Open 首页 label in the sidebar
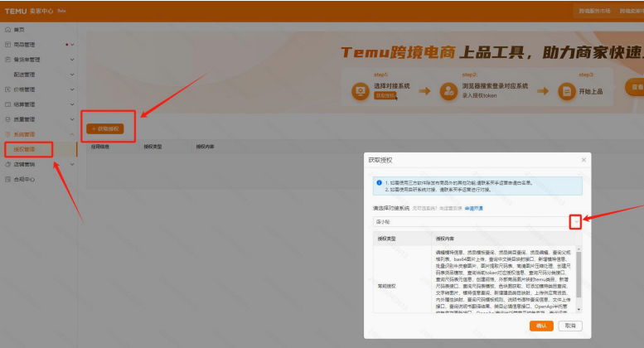The height and width of the screenshot is (348, 644). 19,30
